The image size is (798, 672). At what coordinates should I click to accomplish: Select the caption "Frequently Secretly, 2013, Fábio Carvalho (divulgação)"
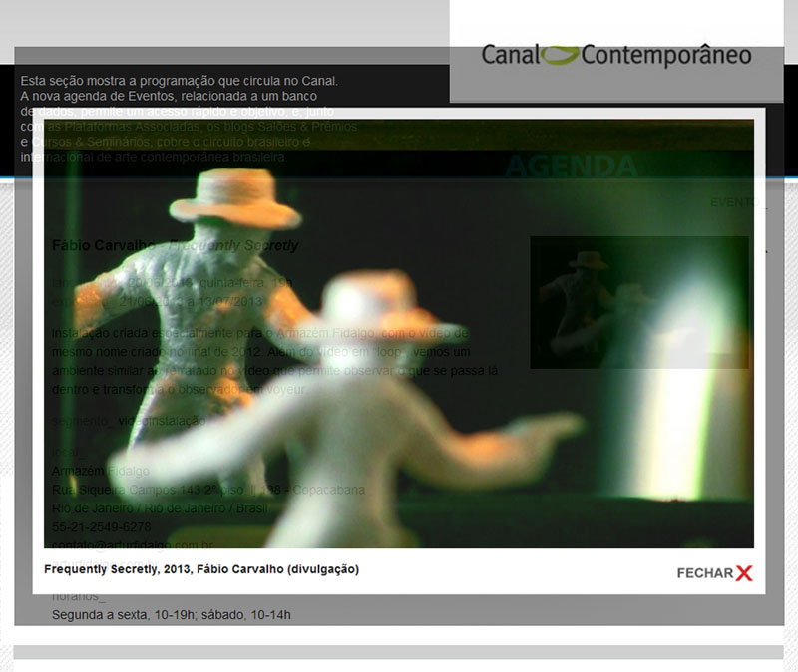201,569
